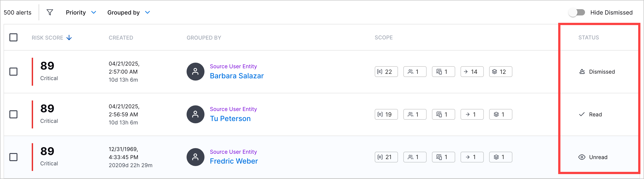Image resolution: width=644 pixels, height=179 pixels.
Task: Click the Read checkmark status icon
Action: pos(582,114)
